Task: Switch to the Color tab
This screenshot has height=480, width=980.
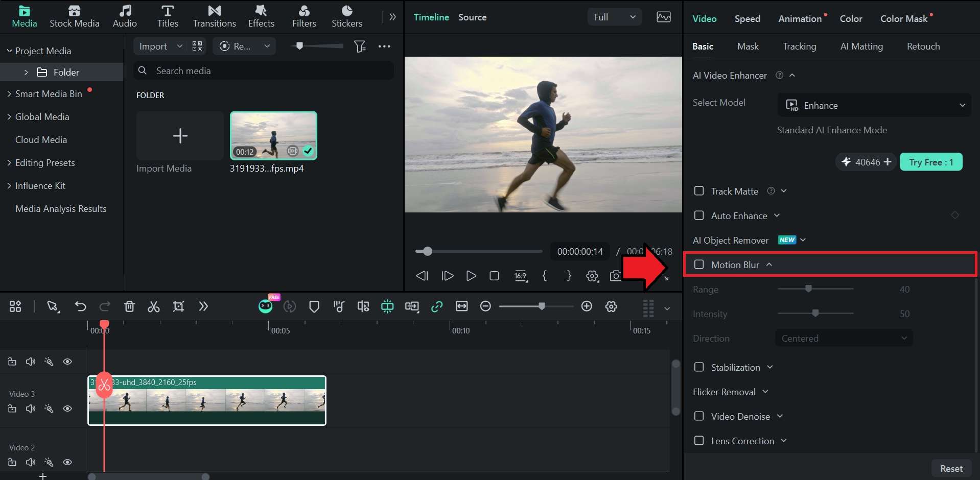Action: click(851, 19)
